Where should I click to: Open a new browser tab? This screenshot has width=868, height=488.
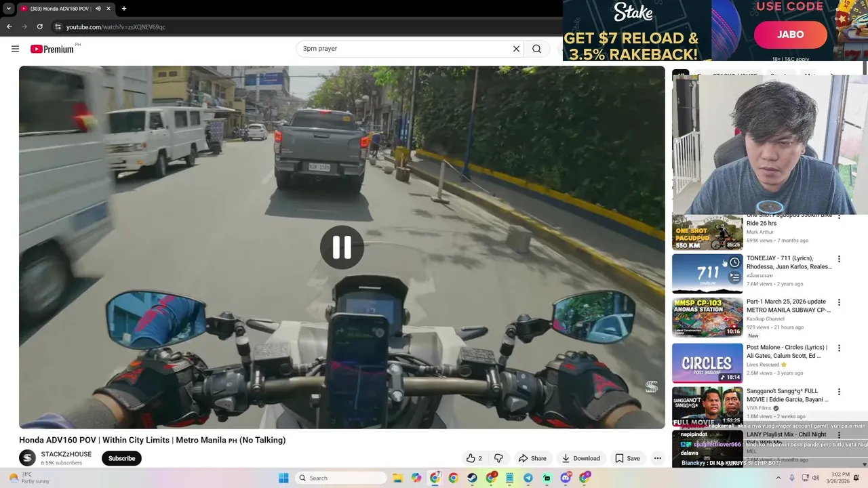coord(123,8)
